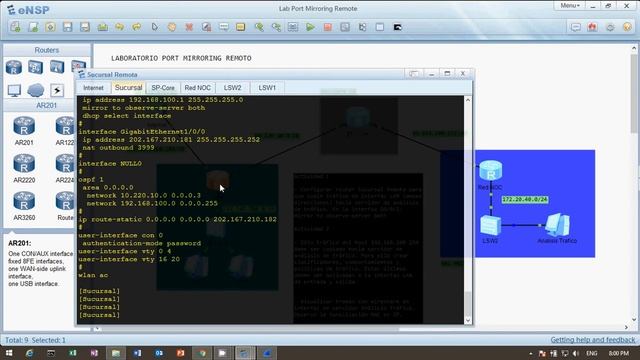
Task: Select the pointer restore tool
Action: click(154, 27)
